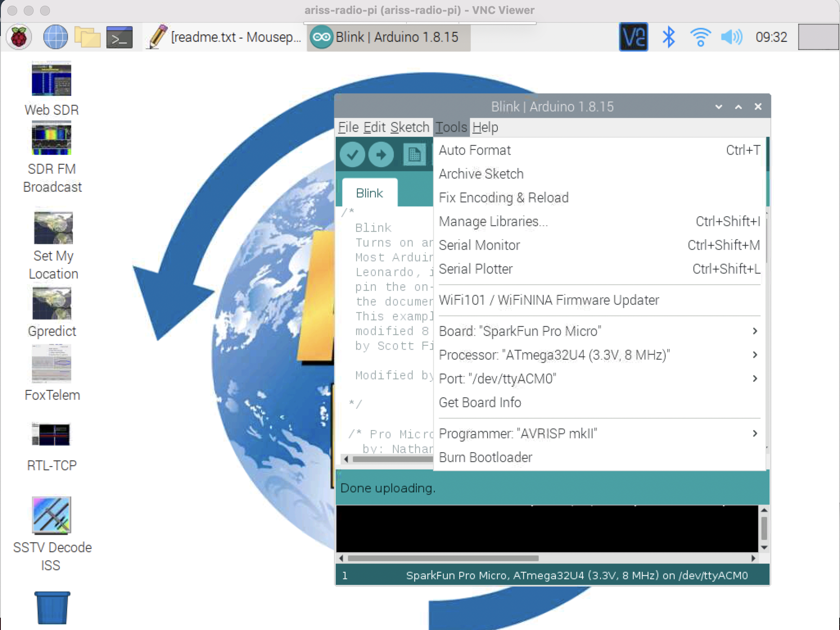The width and height of the screenshot is (840, 630).
Task: Click the Upload arrow button in Arduino
Action: tap(381, 155)
